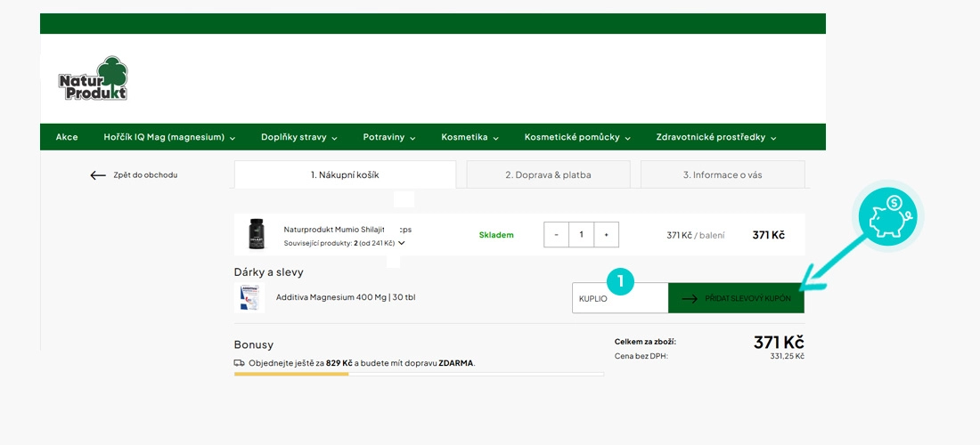Open the Akce menu item
Screen dimensions: 980x445
(x=67, y=137)
